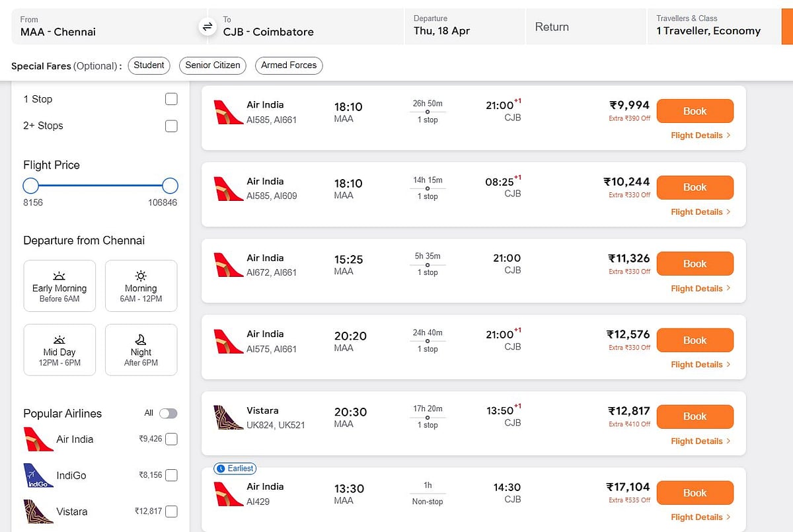Screen dimensions: 793x532
Task: Book the non-stop AI429 flight
Action: coord(695,493)
